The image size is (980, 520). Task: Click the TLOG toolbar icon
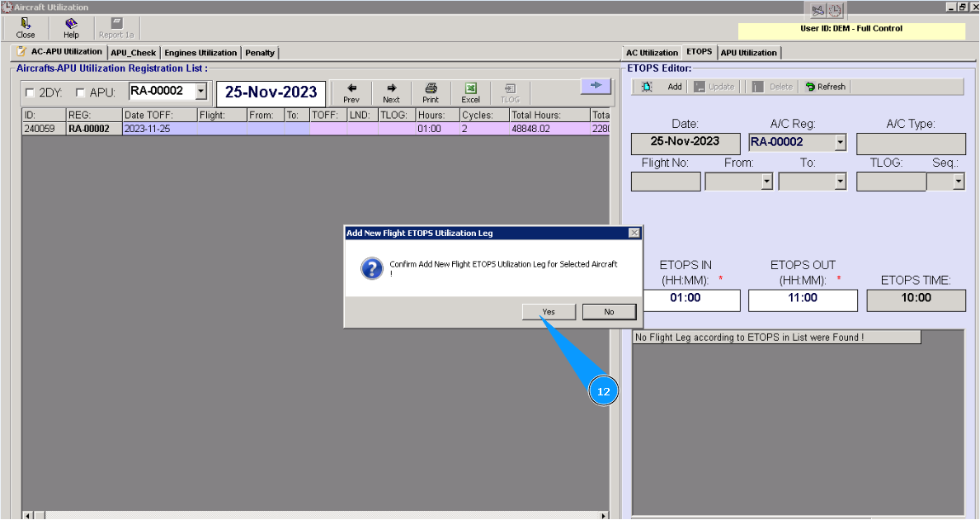(x=510, y=92)
